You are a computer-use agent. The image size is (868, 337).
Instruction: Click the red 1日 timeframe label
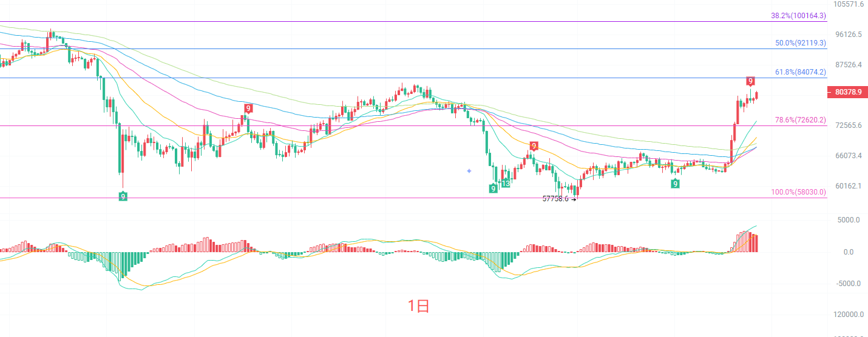pos(419,306)
